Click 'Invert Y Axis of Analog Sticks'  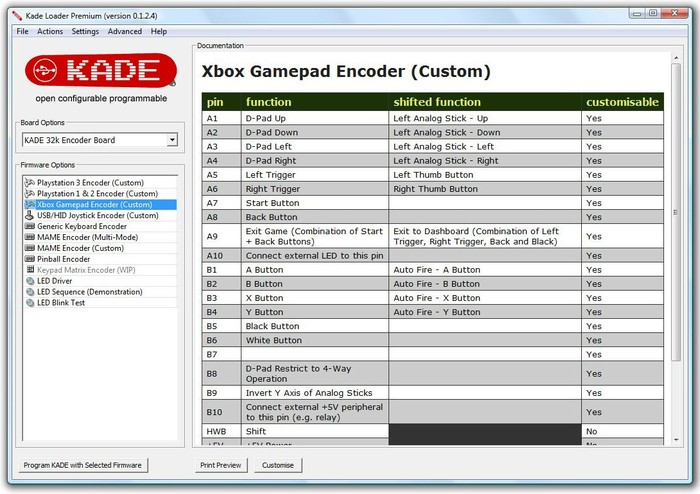pyautogui.click(x=315, y=393)
